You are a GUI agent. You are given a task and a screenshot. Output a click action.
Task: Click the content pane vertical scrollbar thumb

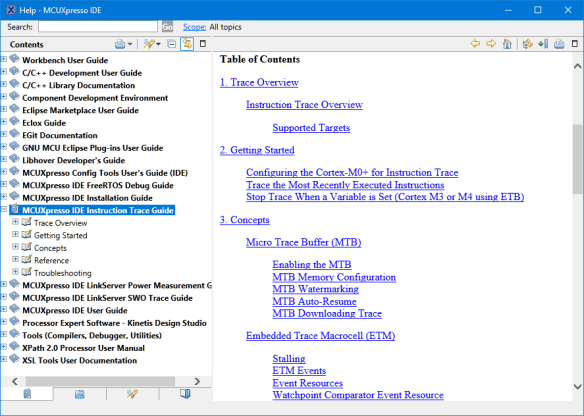[x=578, y=159]
